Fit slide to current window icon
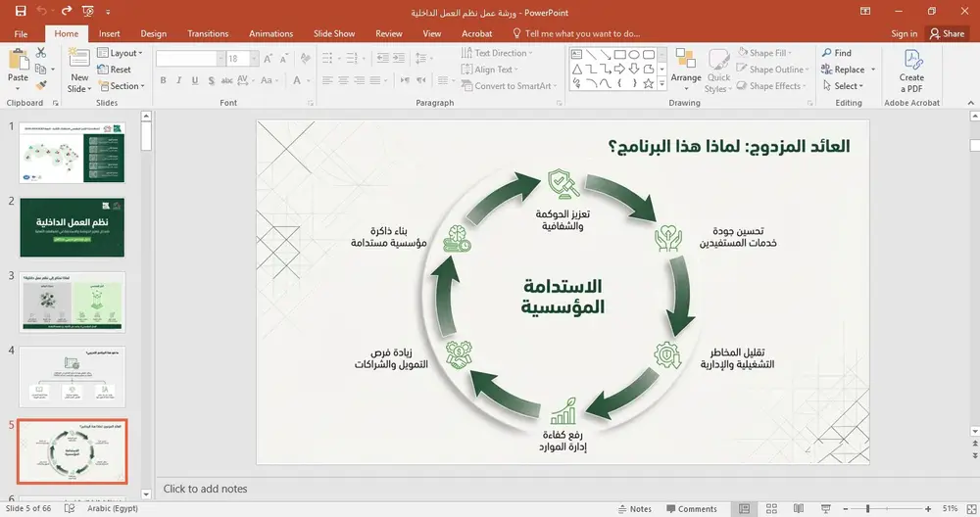980x517 pixels. pyautogui.click(x=971, y=509)
